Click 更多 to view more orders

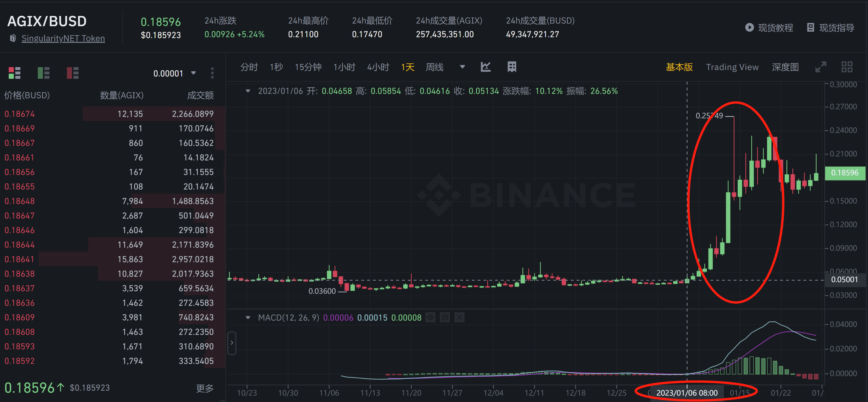[205, 388]
